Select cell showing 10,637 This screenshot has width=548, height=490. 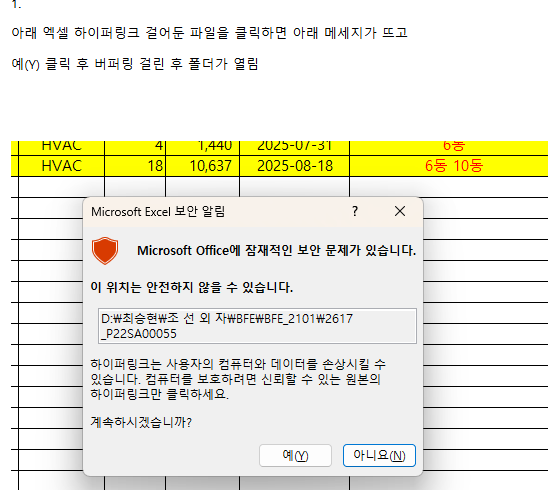pyautogui.click(x=202, y=166)
